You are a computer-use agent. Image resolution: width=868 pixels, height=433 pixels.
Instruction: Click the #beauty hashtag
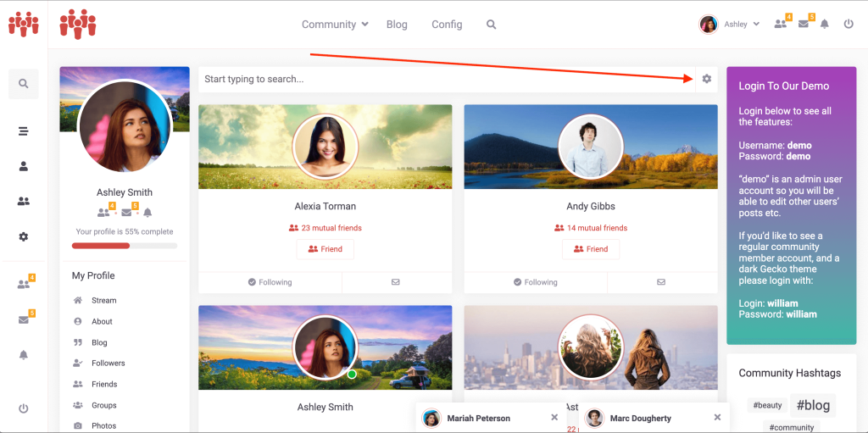(x=768, y=405)
